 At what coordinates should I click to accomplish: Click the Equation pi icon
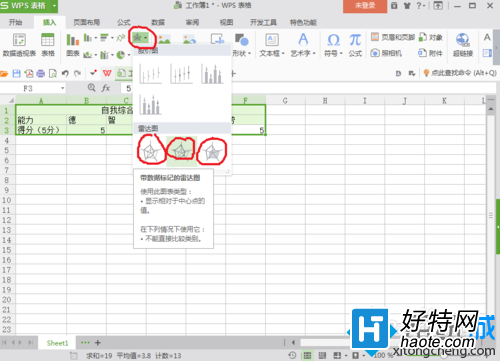355,40
